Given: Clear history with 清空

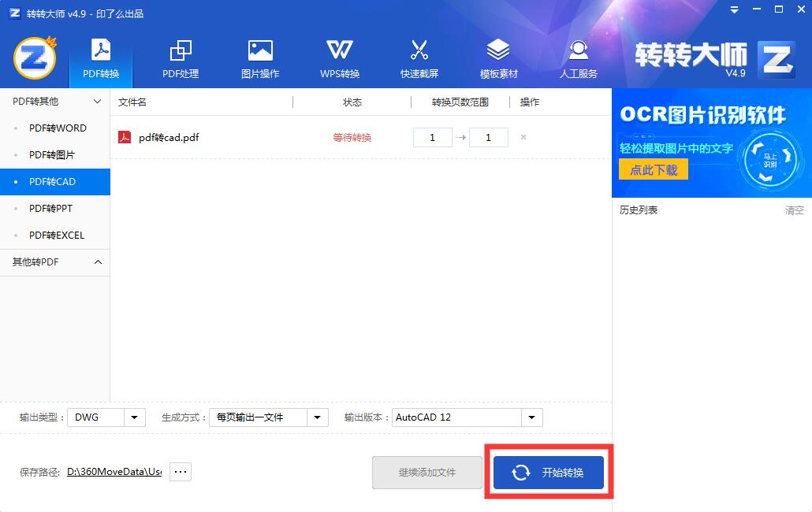Looking at the screenshot, I should 795,210.
